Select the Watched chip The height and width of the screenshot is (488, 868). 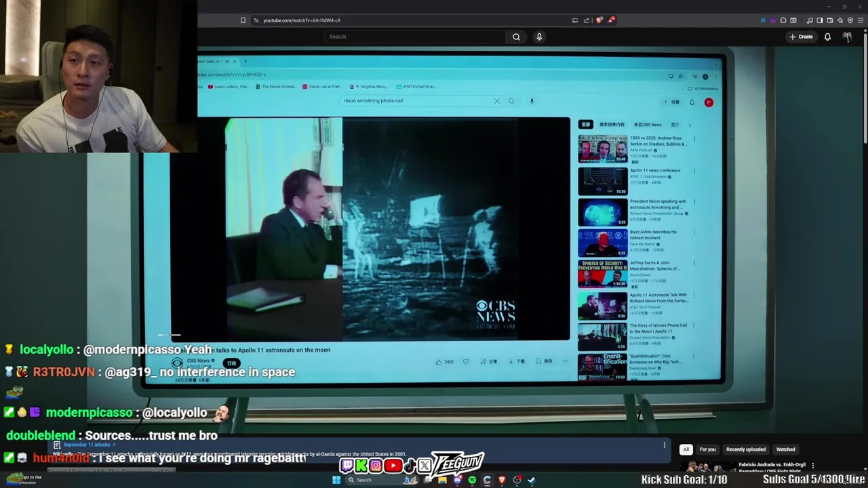click(x=785, y=449)
